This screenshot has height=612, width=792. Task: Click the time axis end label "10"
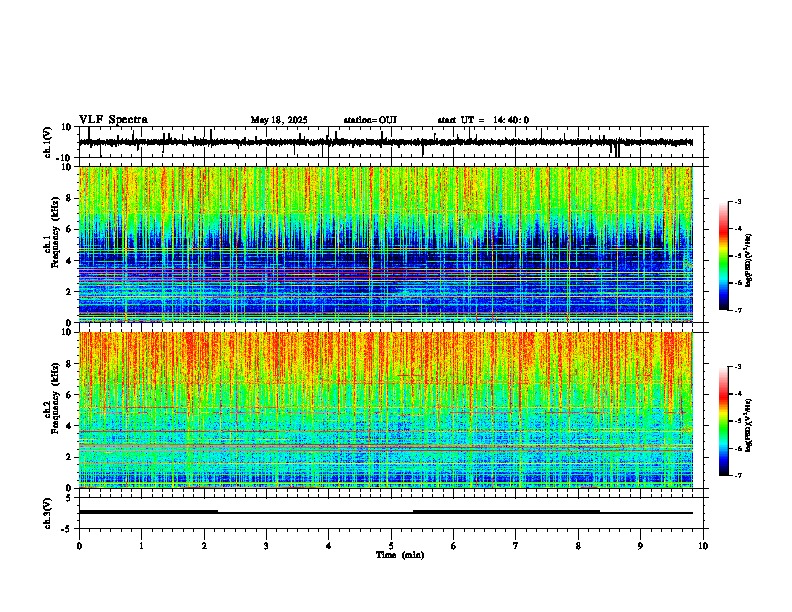pos(703,546)
